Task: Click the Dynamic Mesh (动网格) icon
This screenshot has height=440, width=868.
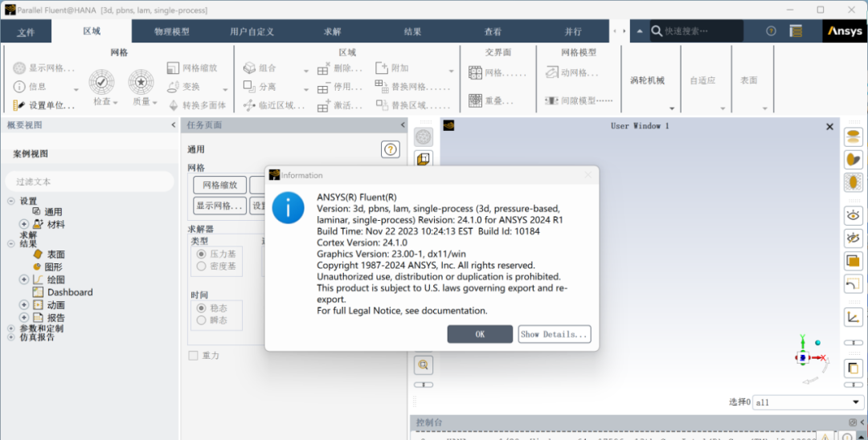Action: click(x=552, y=72)
